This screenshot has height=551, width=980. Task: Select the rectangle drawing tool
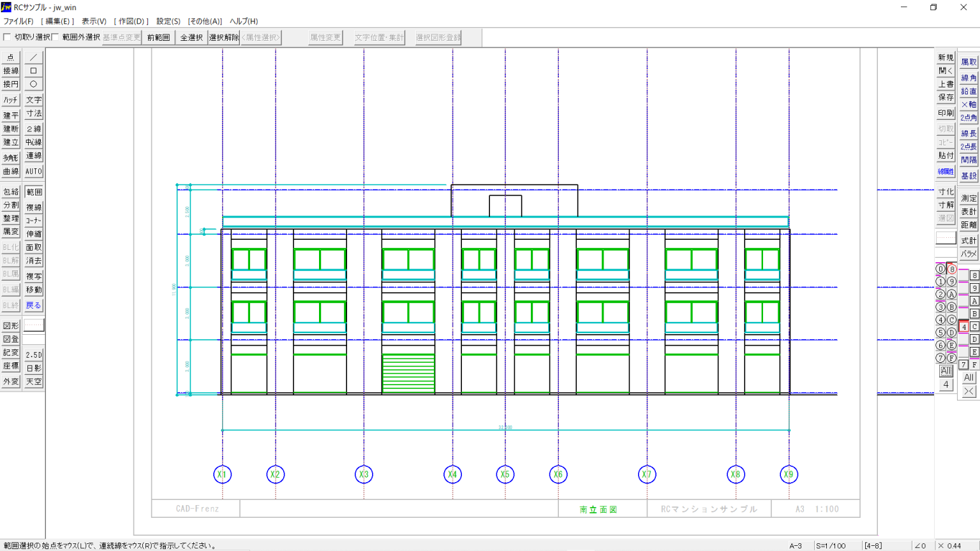click(x=34, y=71)
